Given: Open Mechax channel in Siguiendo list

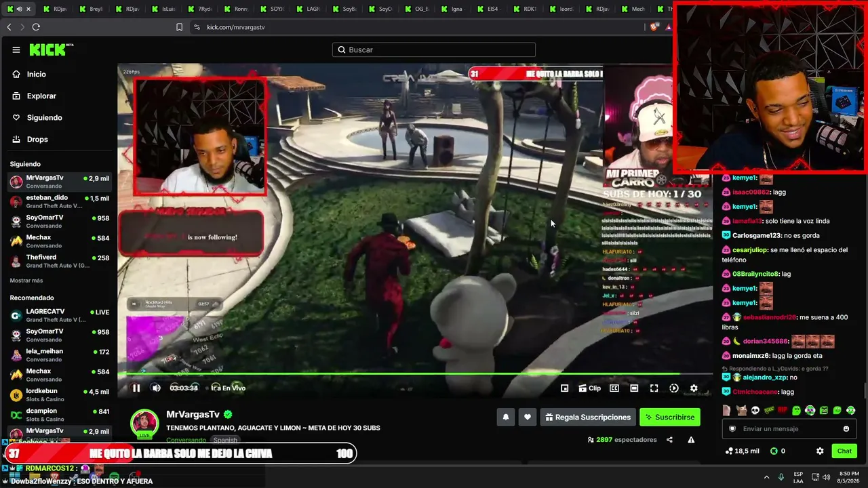Looking at the screenshot, I should pyautogui.click(x=59, y=241).
